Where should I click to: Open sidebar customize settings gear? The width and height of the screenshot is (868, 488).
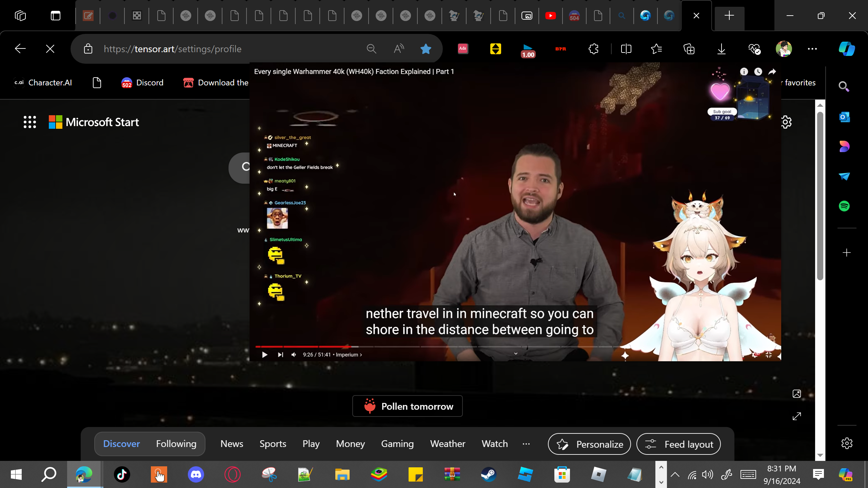pyautogui.click(x=847, y=443)
